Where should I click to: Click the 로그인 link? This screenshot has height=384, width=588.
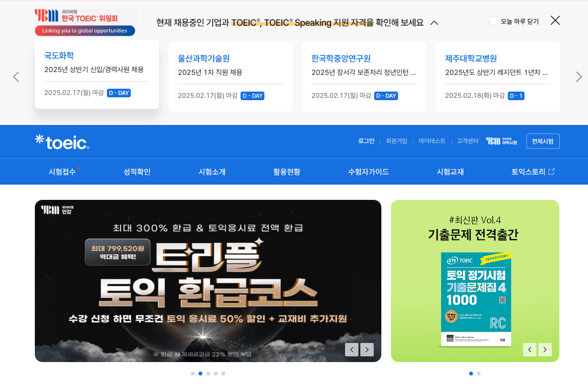367,141
